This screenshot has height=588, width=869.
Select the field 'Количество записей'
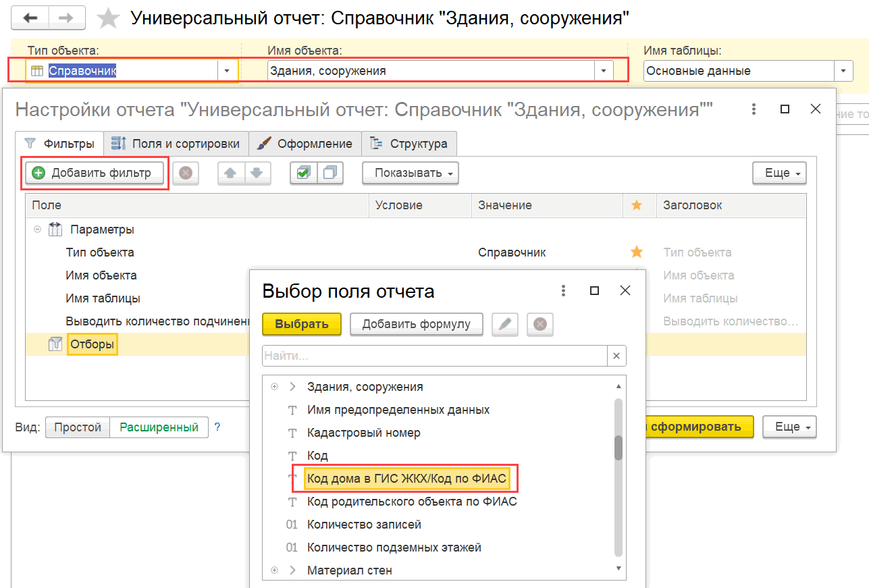tap(364, 525)
